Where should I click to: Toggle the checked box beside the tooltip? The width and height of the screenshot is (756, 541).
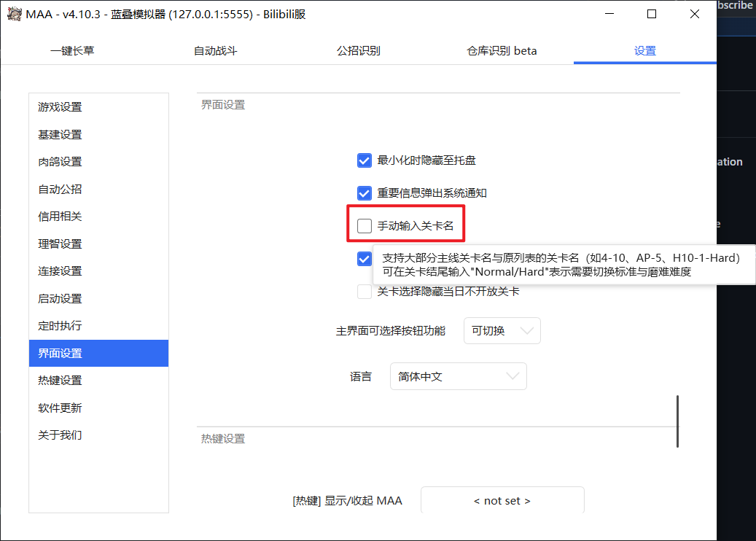[x=365, y=258]
